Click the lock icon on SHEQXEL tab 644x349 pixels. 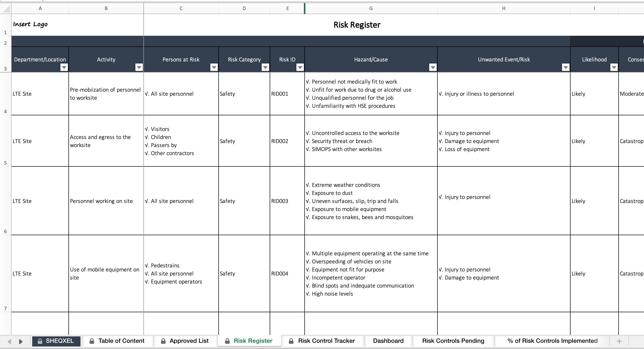pyautogui.click(x=39, y=341)
